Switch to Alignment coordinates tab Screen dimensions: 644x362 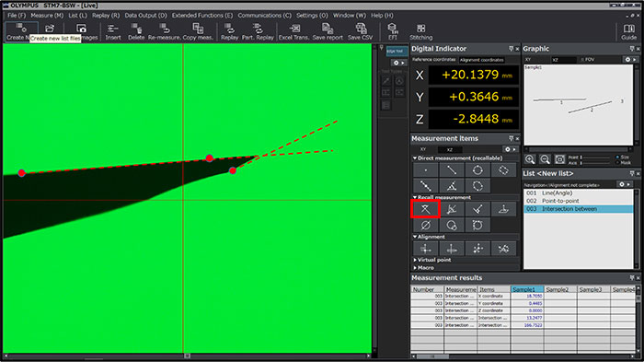pos(481,60)
